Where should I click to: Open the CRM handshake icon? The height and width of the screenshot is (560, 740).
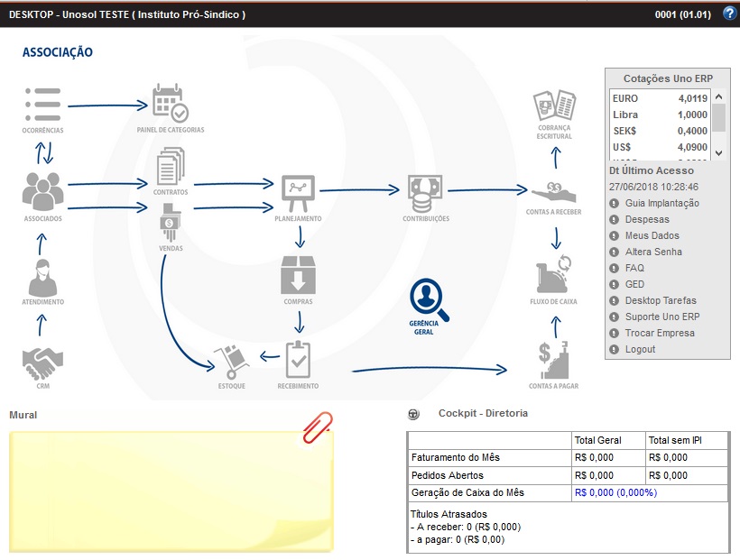click(42, 363)
